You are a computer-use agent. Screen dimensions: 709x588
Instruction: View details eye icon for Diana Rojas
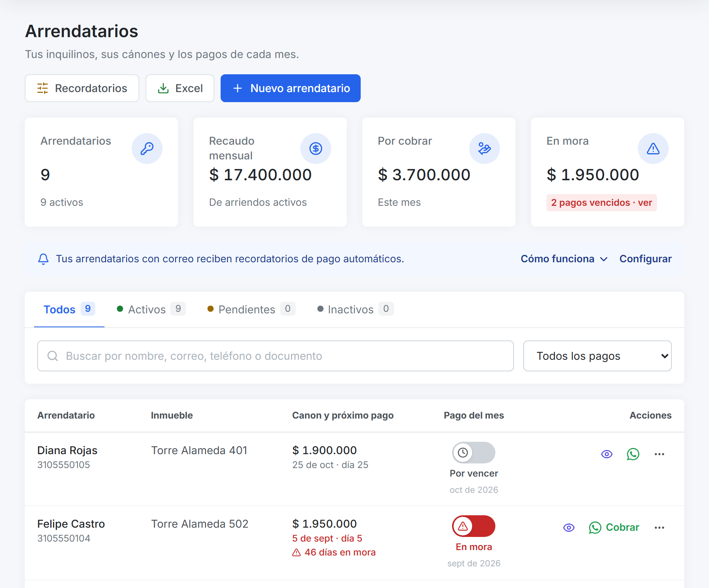coord(607,454)
